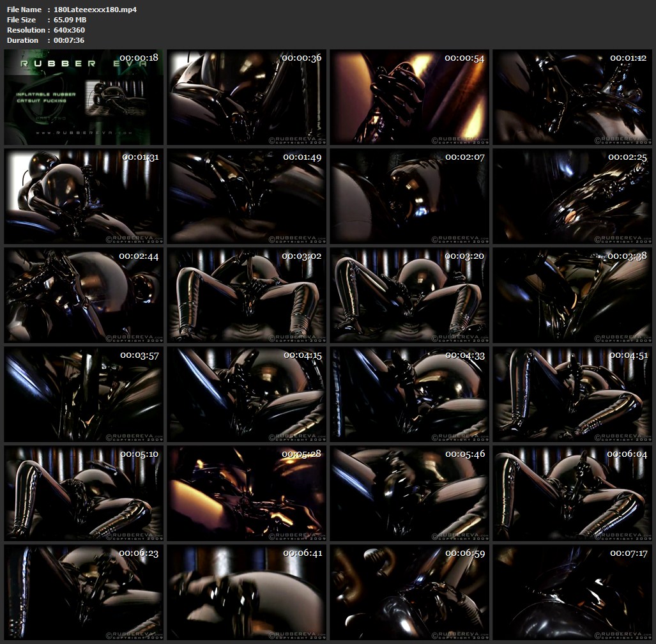Select the thumbnail at 00:00:54
The width and height of the screenshot is (656, 644).
(x=409, y=97)
